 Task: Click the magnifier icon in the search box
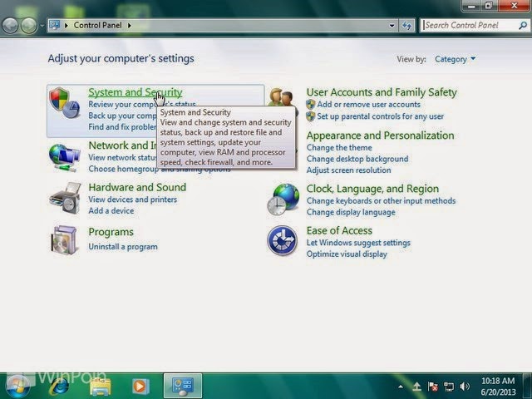point(523,26)
